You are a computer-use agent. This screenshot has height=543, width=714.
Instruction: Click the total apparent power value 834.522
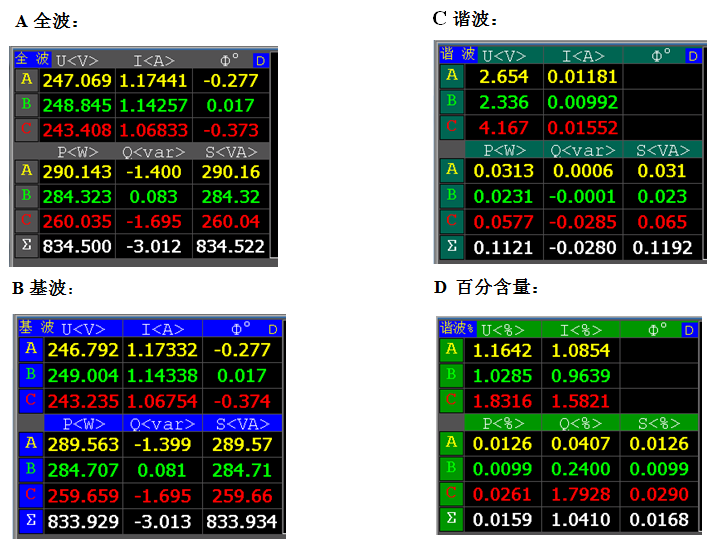[x=232, y=246]
